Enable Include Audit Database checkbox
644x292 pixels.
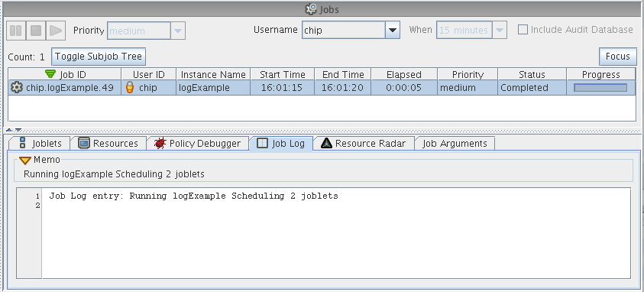pos(523,30)
